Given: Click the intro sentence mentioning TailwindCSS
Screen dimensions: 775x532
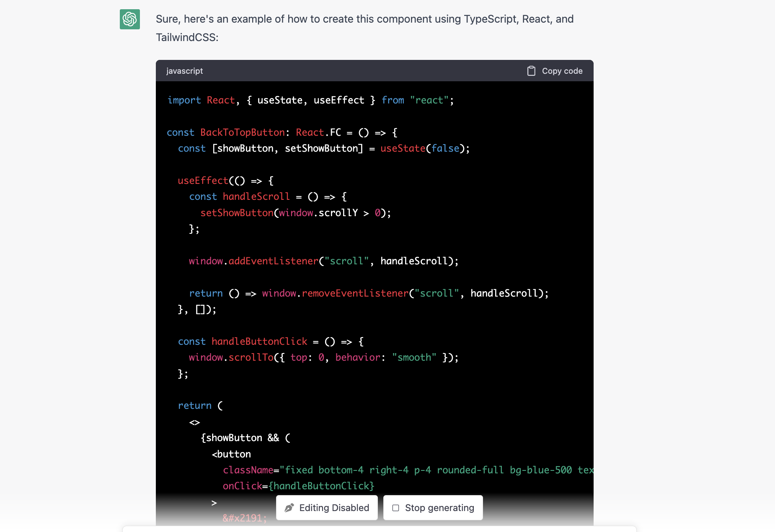Looking at the screenshot, I should [365, 28].
